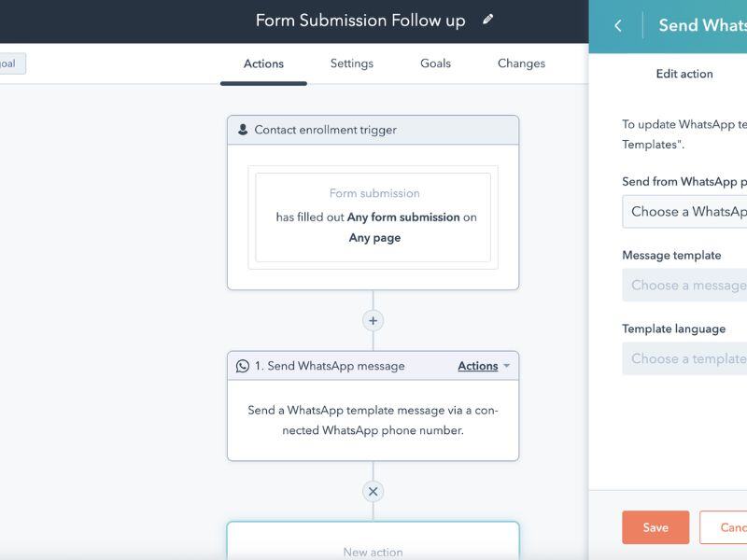Open the Settings tab
This screenshot has height=560, width=747.
click(352, 63)
